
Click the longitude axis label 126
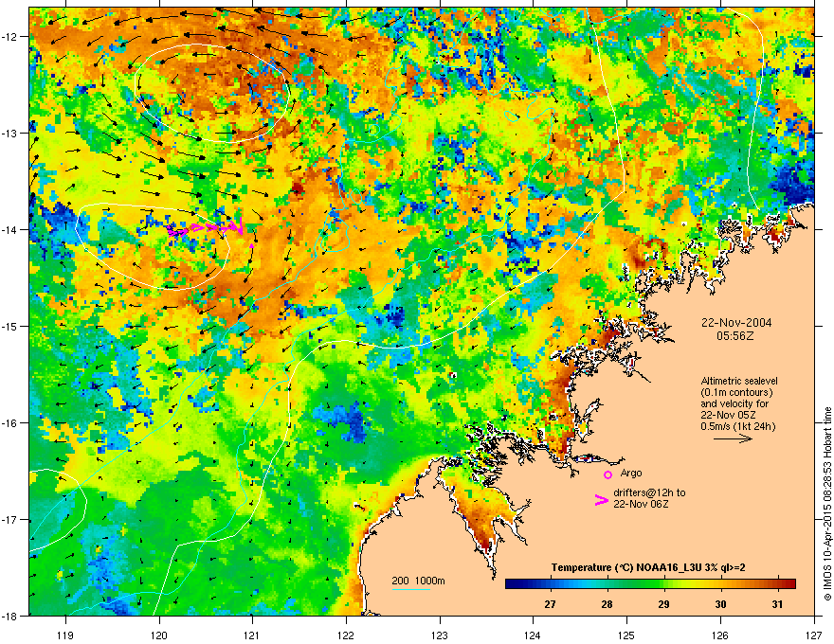[720, 635]
